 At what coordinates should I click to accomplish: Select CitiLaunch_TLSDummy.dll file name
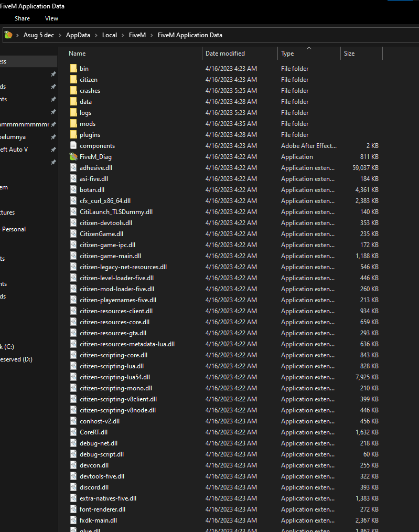(116, 212)
